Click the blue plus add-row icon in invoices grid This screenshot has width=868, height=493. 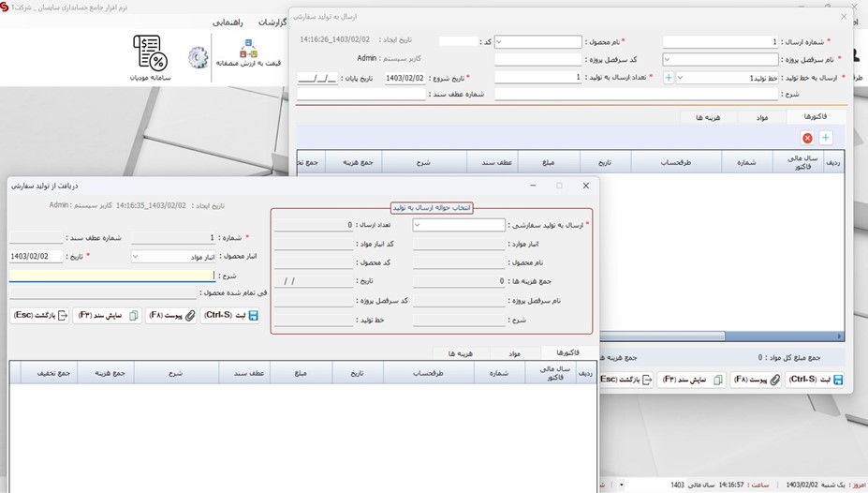(826, 138)
